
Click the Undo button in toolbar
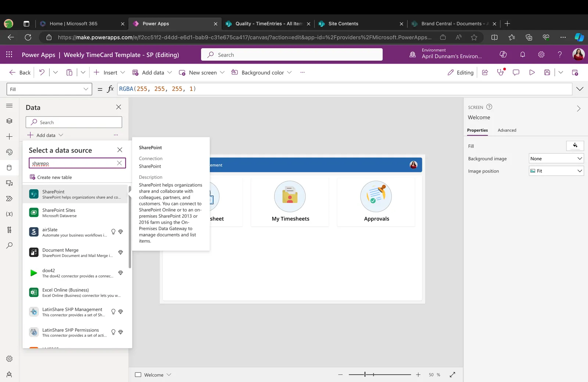click(42, 72)
